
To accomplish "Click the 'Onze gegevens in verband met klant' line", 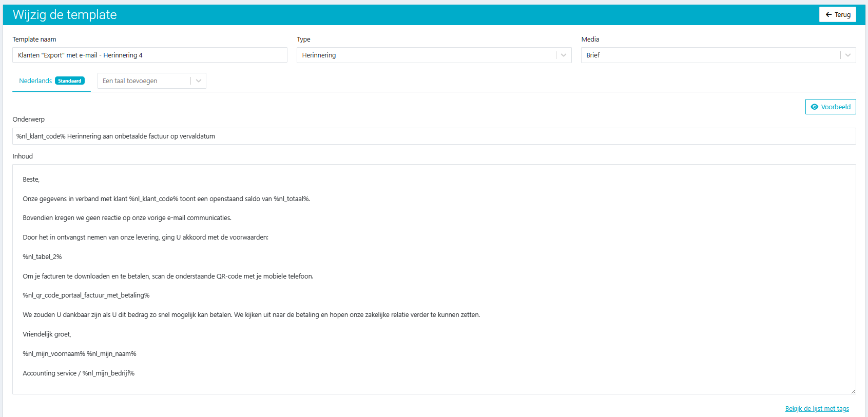I will click(x=166, y=198).
